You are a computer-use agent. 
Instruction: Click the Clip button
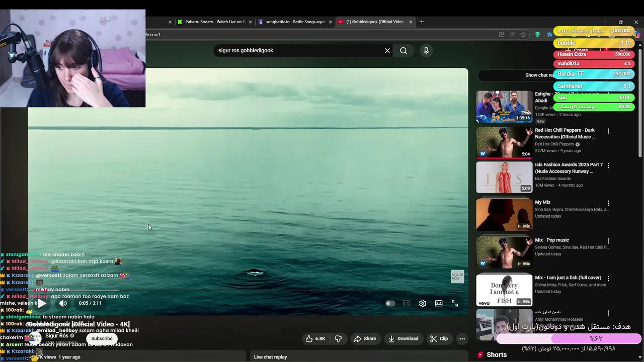coord(439,339)
